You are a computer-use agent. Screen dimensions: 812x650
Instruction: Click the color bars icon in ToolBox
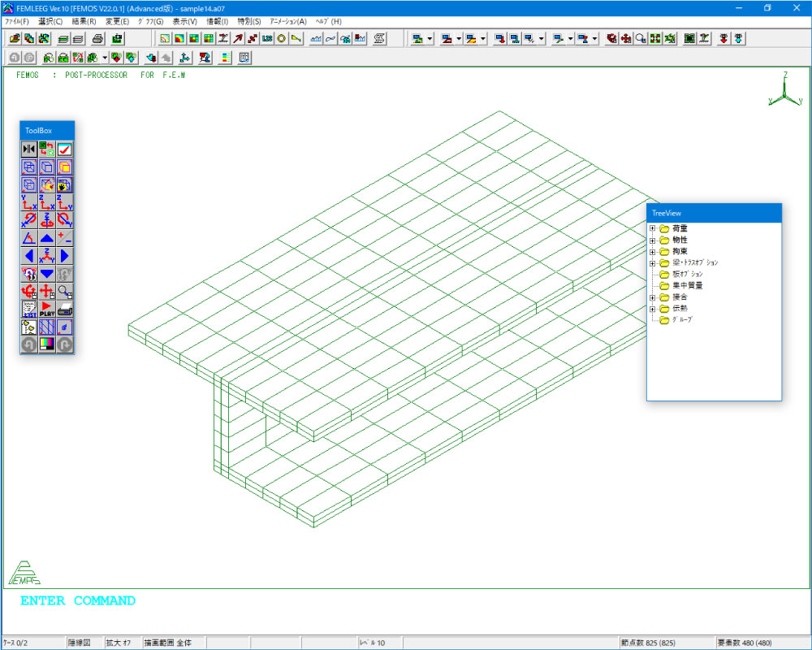[47, 344]
